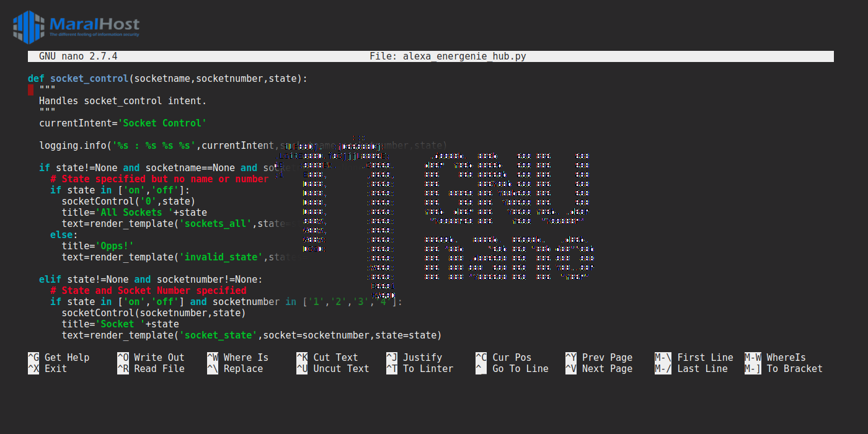The height and width of the screenshot is (434, 868).
Task: Choose the Exit shortcut in bottom bar
Action: pyautogui.click(x=48, y=369)
